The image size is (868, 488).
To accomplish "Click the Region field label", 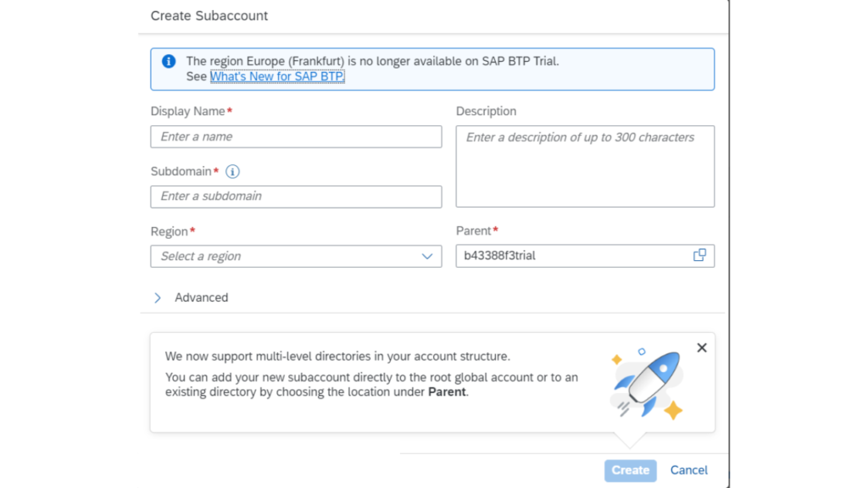I will click(170, 230).
